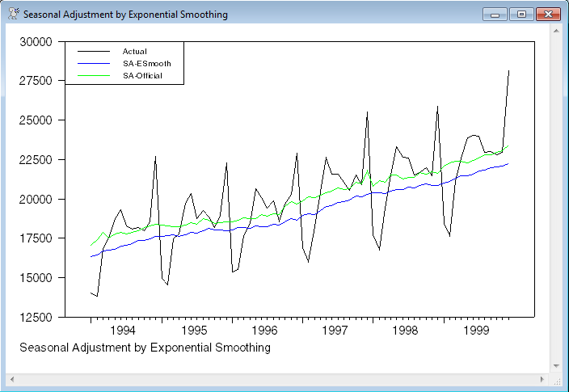Select the black Actual line sample in legend
This screenshot has width=569, height=392.
(92, 52)
